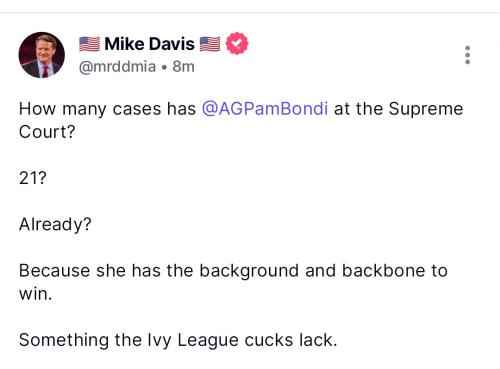Click the word "win." in post
Viewport: 500px width, 369px height.
(36, 294)
